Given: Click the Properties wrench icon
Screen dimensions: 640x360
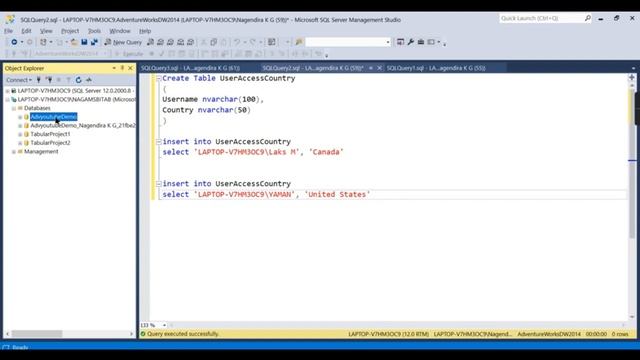Looking at the screenshot, I should pos(411,42).
